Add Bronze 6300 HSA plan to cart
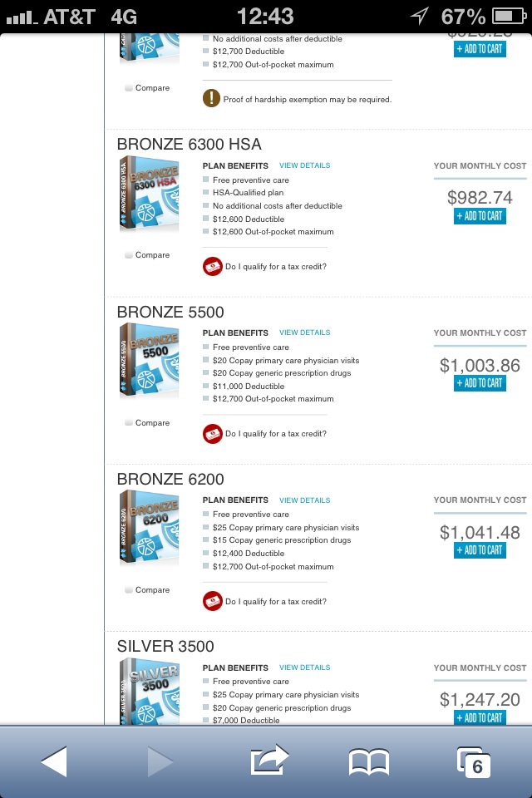532x798 pixels. click(480, 216)
